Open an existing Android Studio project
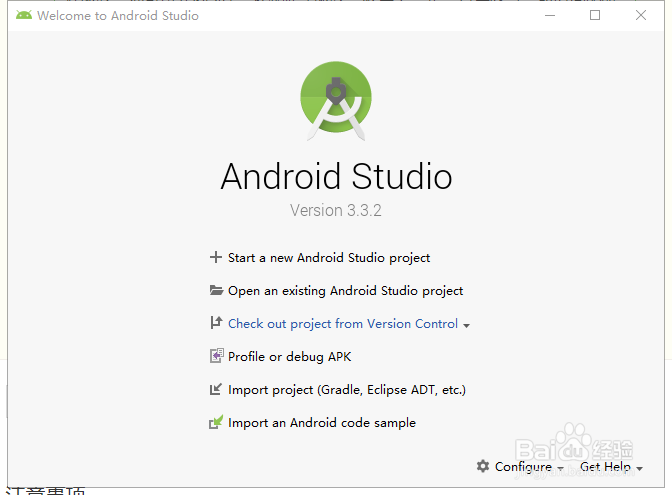This screenshot has width=672, height=495. [345, 291]
